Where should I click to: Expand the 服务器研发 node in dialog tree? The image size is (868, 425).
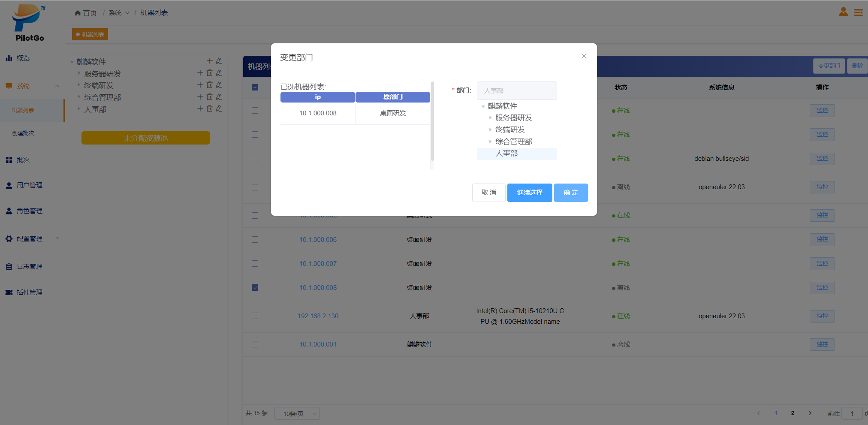[490, 118]
